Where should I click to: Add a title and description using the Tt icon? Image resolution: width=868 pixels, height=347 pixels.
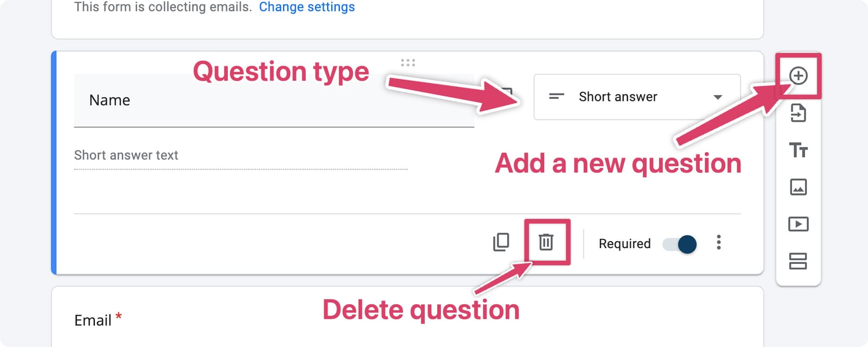coord(797,150)
